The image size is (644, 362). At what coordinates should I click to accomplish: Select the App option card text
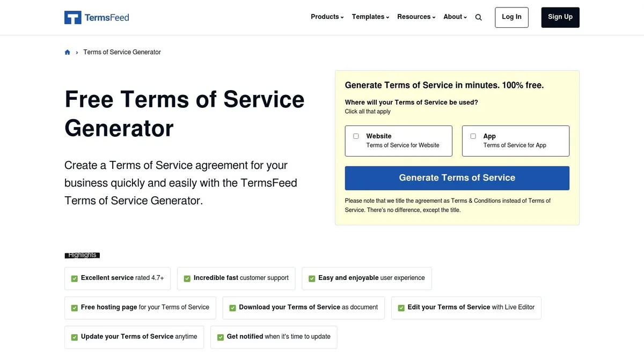pos(515,141)
